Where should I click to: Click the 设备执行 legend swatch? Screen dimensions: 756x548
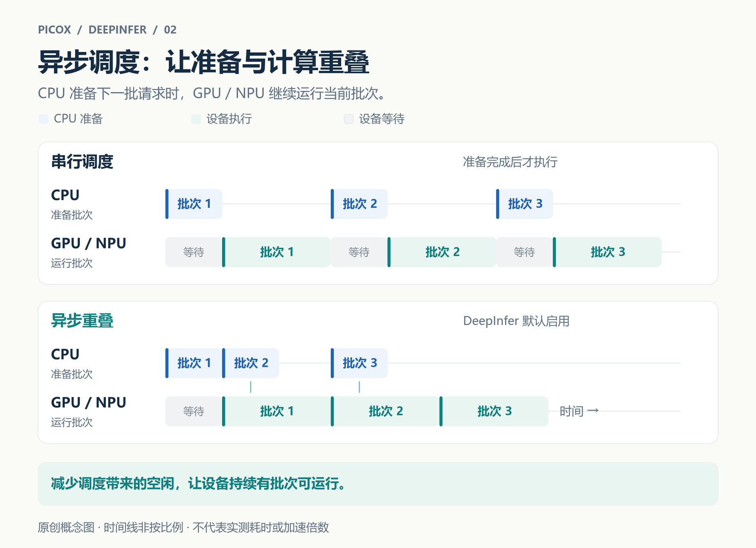[x=196, y=119]
